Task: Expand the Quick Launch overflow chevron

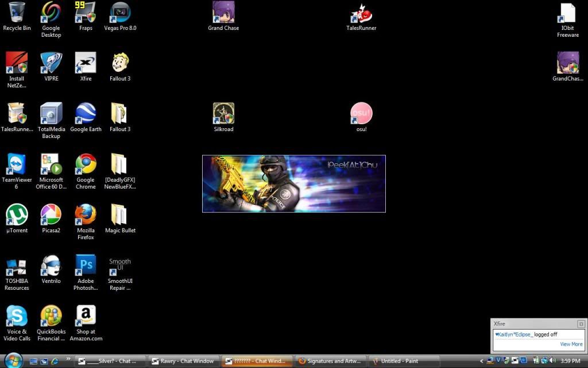Action: 68,359
